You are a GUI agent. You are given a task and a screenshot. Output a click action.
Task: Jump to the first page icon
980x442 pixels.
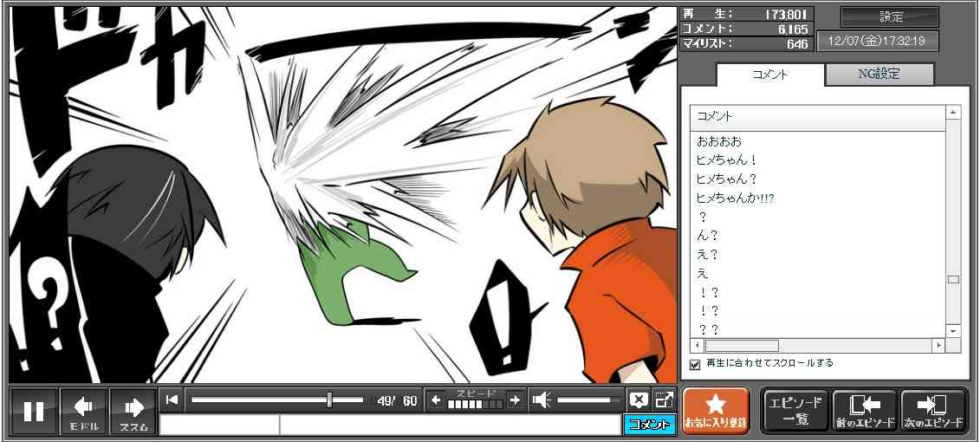[x=172, y=400]
